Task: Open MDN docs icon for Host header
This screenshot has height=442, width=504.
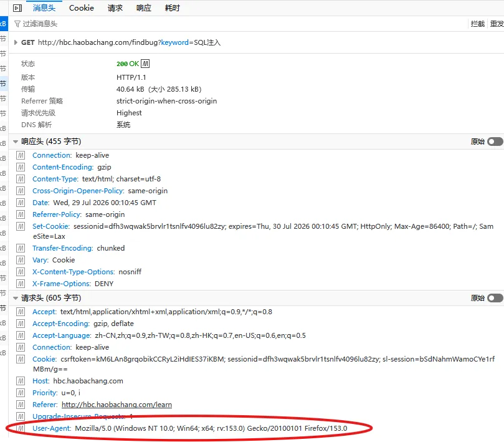Action: pos(21,381)
